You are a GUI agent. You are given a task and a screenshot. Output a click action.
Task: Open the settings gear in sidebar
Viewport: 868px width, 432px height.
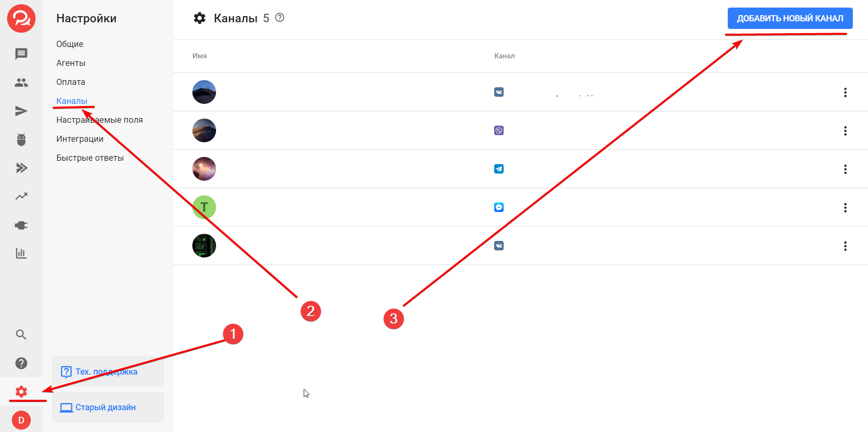21,392
